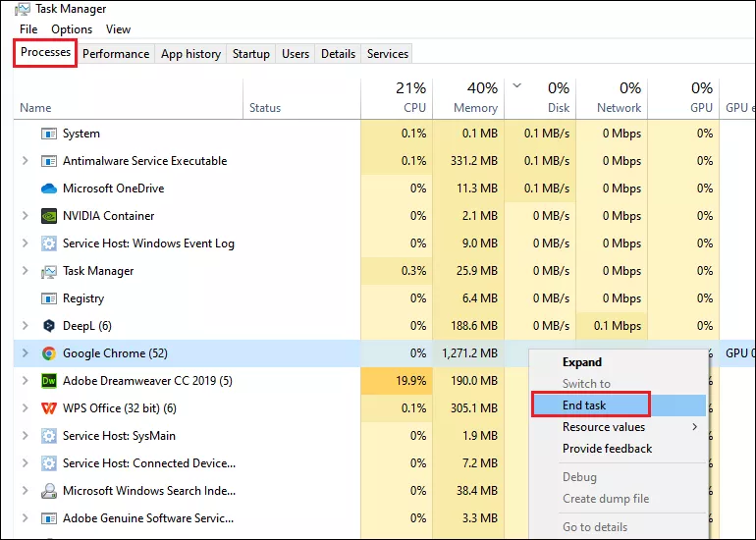The height and width of the screenshot is (540, 756).
Task: Choose Provide feedback in context menu
Action: tap(620, 449)
